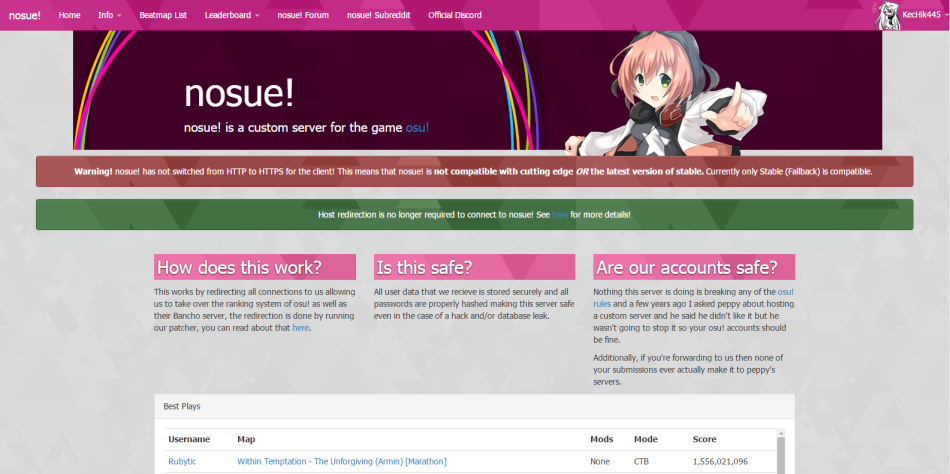
Task: Click the red HTTPS warning banner
Action: [474, 172]
